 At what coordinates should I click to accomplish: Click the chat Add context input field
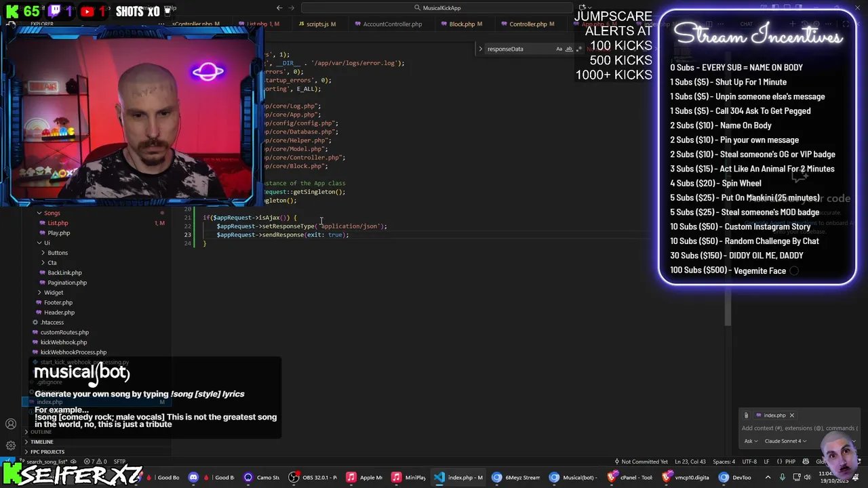pos(799,428)
